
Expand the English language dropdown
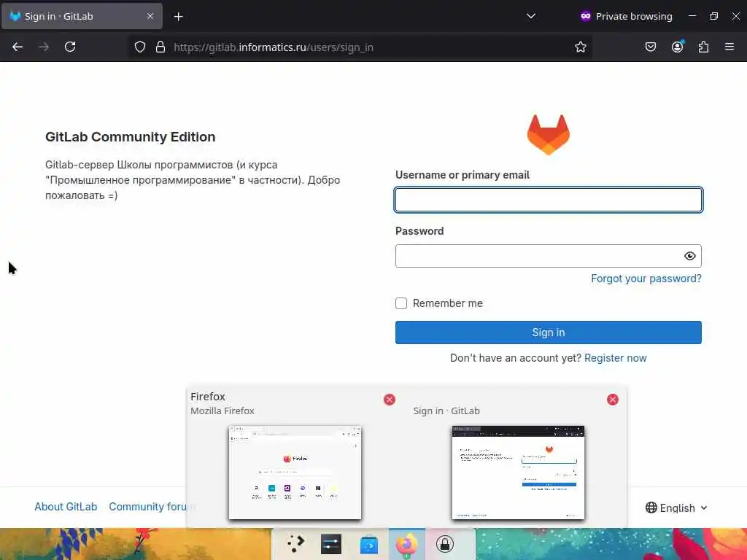[676, 508]
